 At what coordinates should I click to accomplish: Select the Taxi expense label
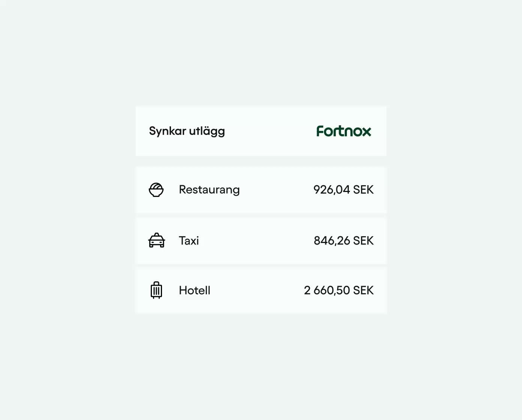point(189,240)
